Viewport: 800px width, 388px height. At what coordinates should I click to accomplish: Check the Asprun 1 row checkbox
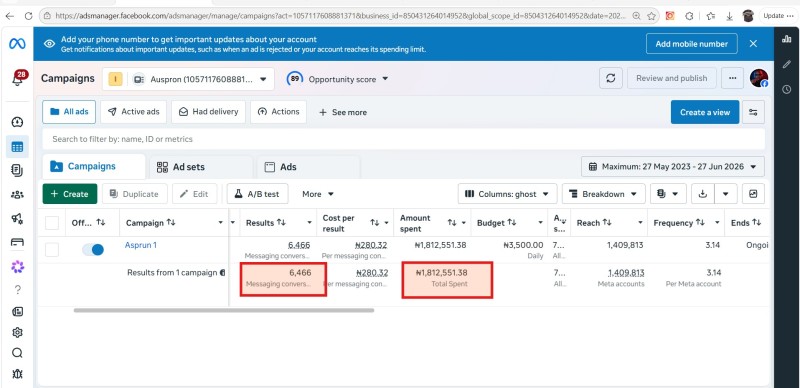52,250
